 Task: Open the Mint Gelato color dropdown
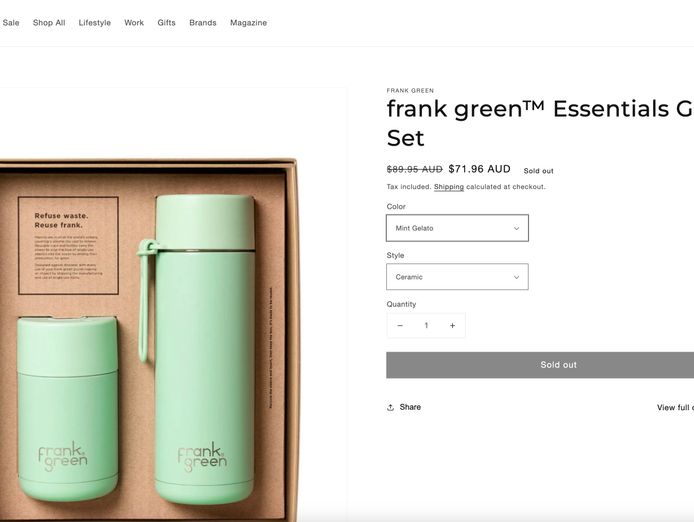(x=457, y=228)
